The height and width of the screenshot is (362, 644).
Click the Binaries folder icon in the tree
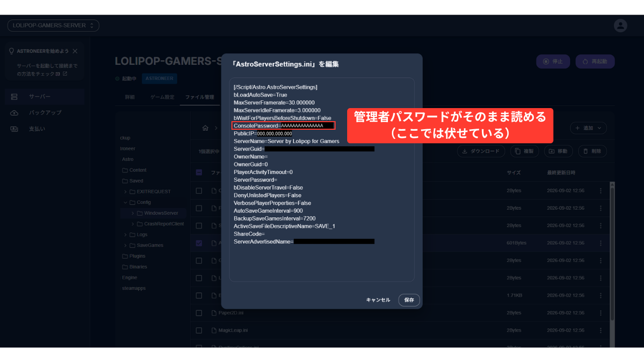(x=125, y=267)
